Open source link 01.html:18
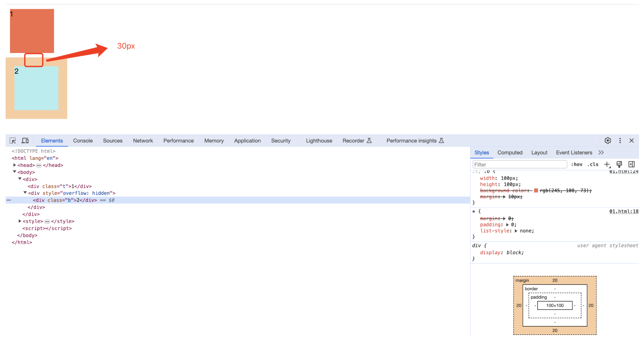644x353 pixels. click(624, 211)
